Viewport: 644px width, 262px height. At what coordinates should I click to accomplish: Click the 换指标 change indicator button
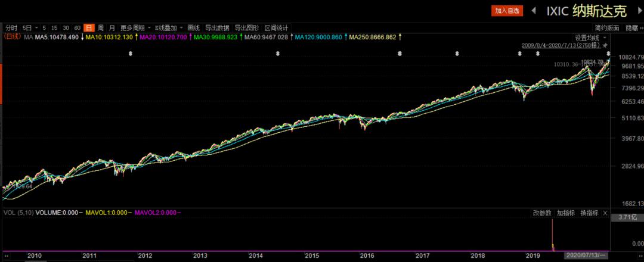(589, 213)
